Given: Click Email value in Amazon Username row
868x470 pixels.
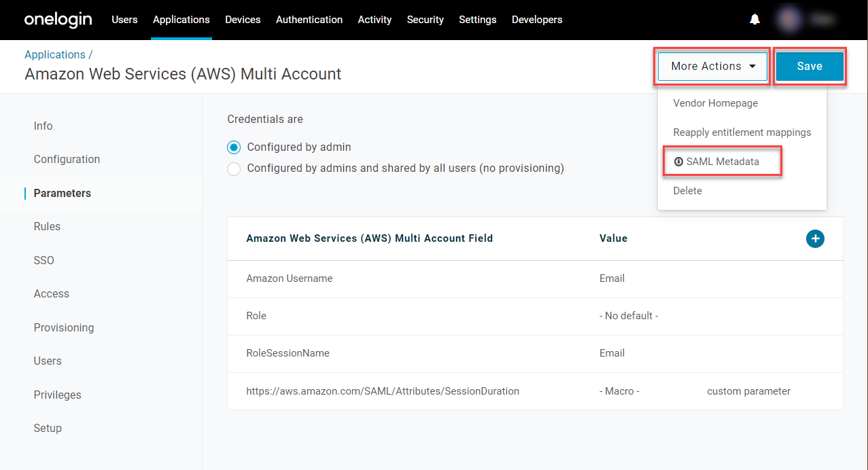Looking at the screenshot, I should click(612, 278).
